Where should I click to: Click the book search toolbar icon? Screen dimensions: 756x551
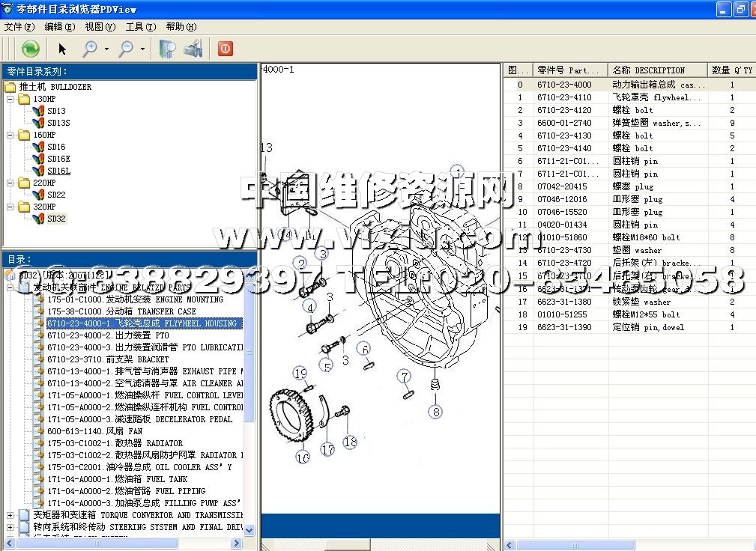point(167,49)
